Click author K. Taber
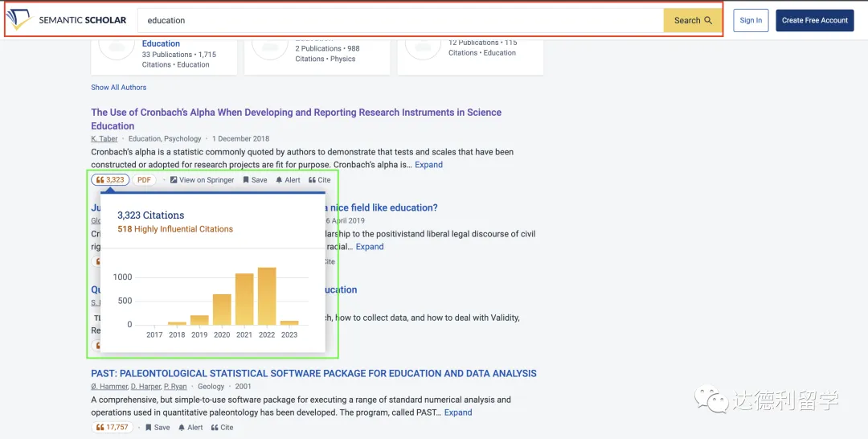The width and height of the screenshot is (868, 439). coord(104,138)
